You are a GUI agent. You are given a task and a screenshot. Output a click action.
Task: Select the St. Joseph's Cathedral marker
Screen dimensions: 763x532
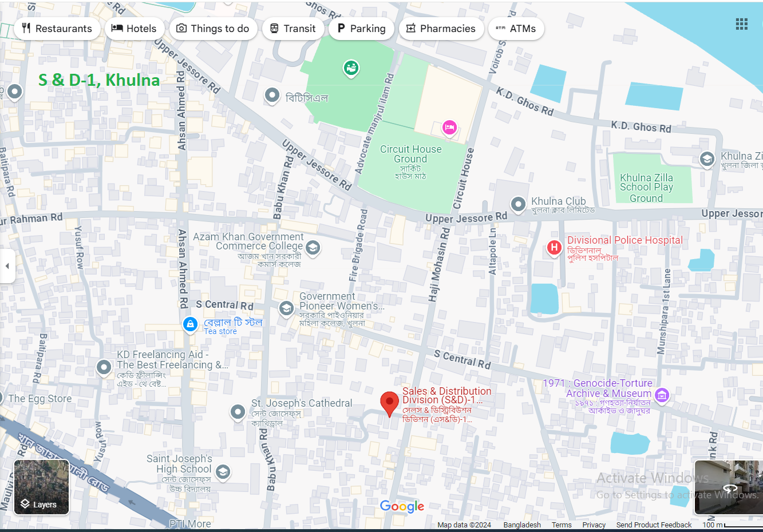pos(238,411)
